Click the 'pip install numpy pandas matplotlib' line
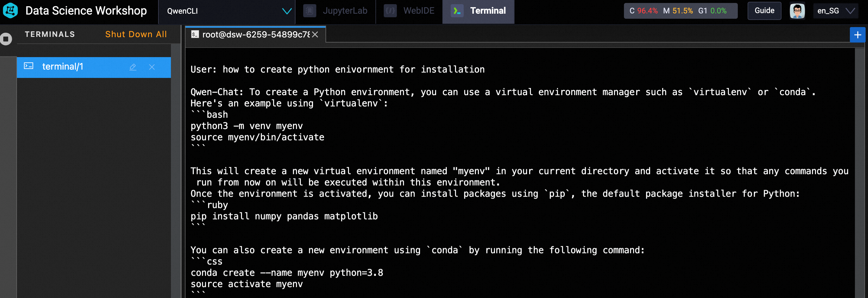 284,217
